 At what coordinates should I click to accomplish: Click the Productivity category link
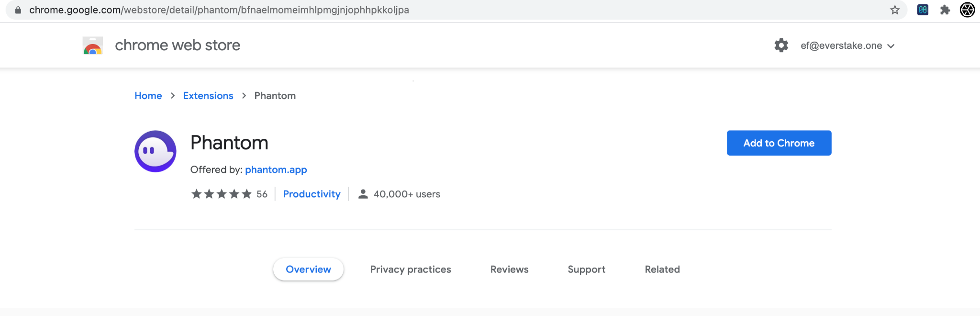[x=312, y=194]
